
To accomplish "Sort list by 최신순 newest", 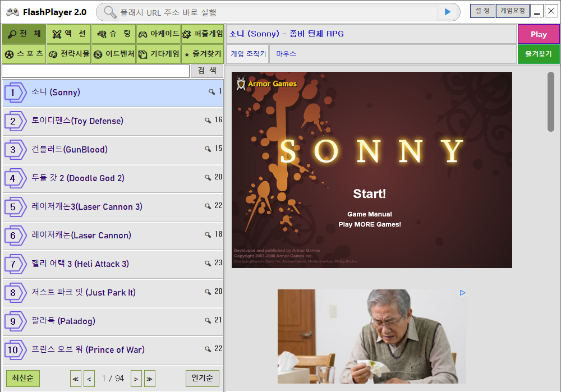I will click(23, 379).
